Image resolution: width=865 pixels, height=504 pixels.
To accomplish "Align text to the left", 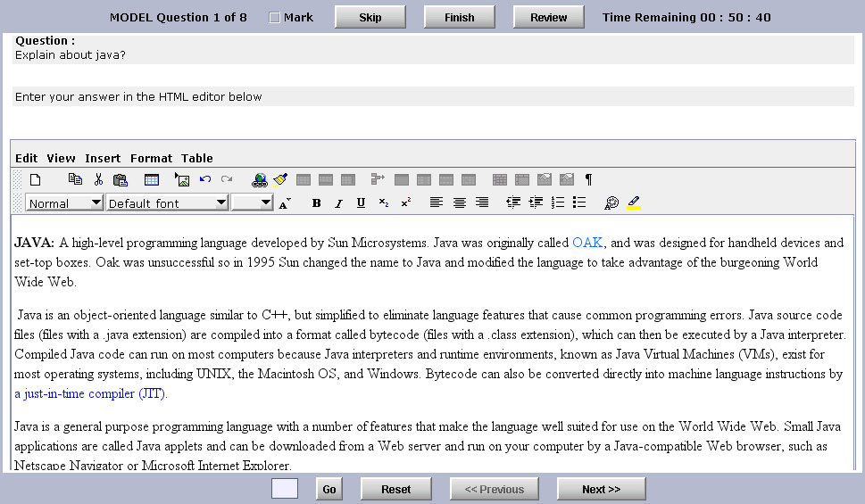I will point(437,202).
